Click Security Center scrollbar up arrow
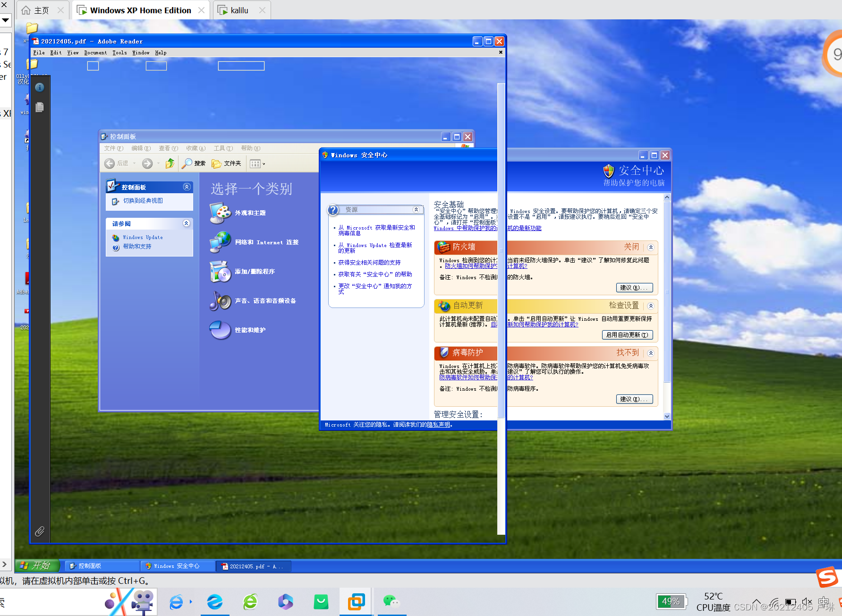The height and width of the screenshot is (616, 842). coord(667,197)
